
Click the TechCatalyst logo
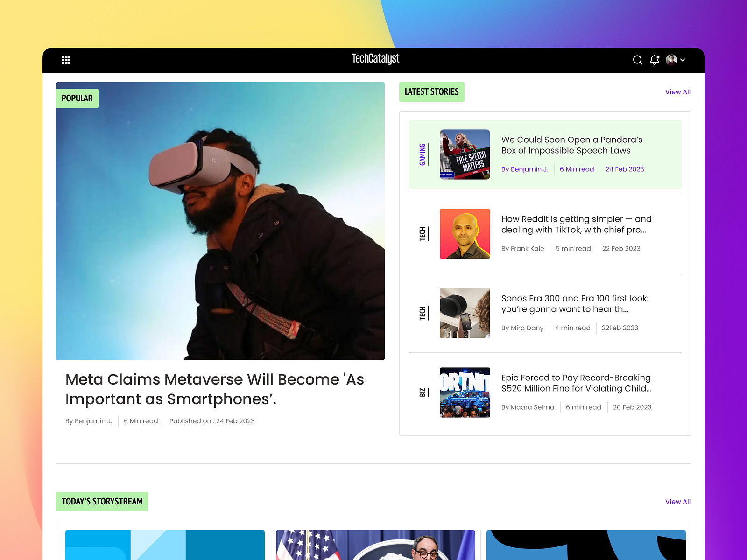point(375,59)
